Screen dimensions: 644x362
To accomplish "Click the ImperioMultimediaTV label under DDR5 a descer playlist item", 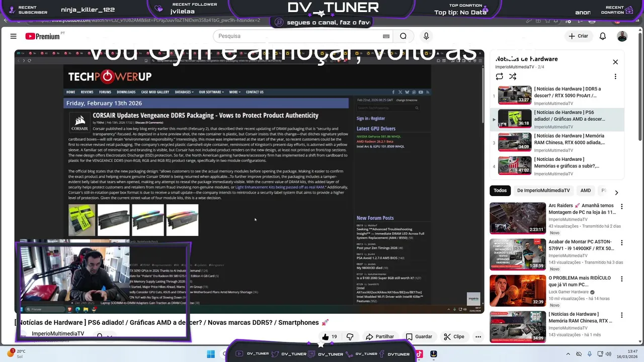I will [553, 104].
